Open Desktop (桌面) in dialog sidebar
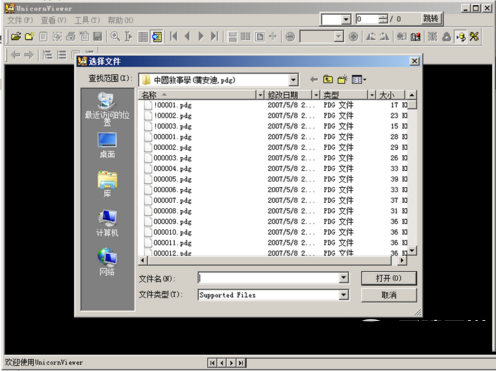 point(107,145)
